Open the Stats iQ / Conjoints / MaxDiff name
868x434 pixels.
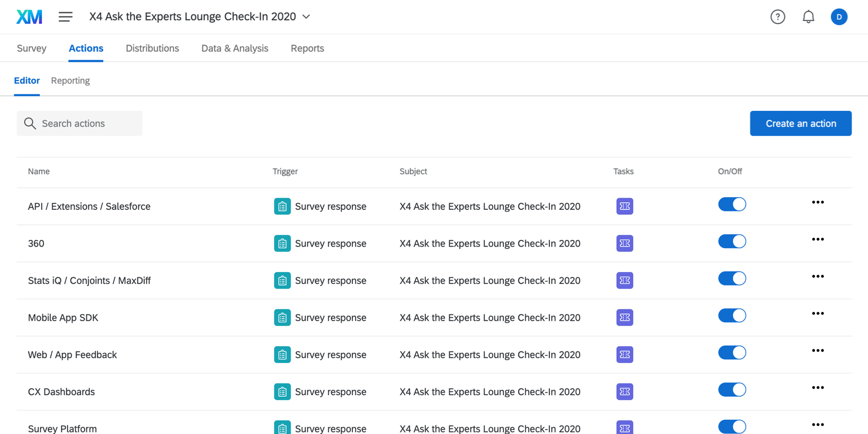(x=89, y=280)
